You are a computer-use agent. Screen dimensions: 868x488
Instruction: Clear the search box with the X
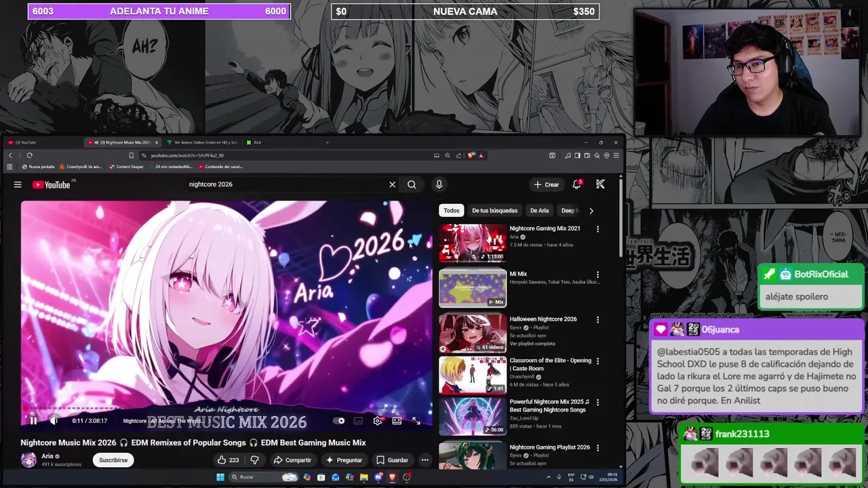(392, 184)
